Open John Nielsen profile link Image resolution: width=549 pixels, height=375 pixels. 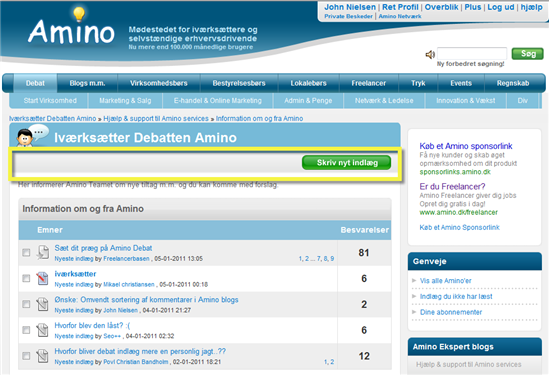point(350,7)
